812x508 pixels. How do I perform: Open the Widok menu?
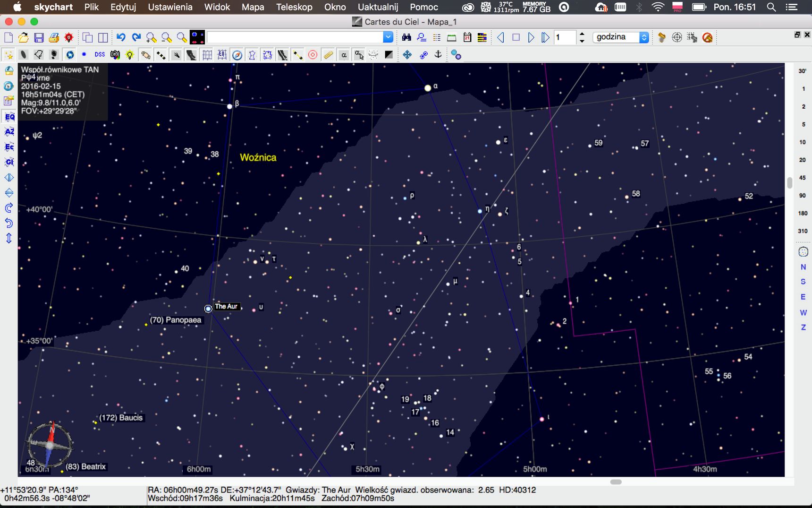(217, 7)
